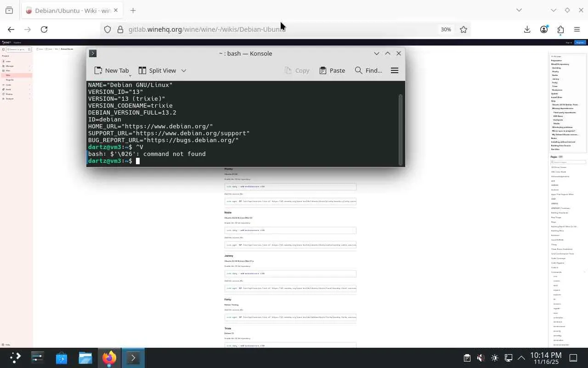
Task: Switch to Firefox via taskbar icon
Action: (x=109, y=358)
